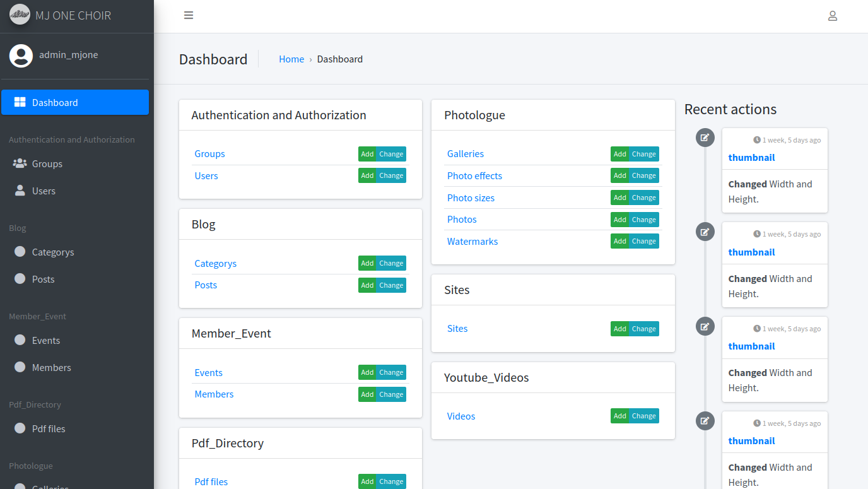Click Change button for Users
The image size is (868, 489).
[x=391, y=176]
